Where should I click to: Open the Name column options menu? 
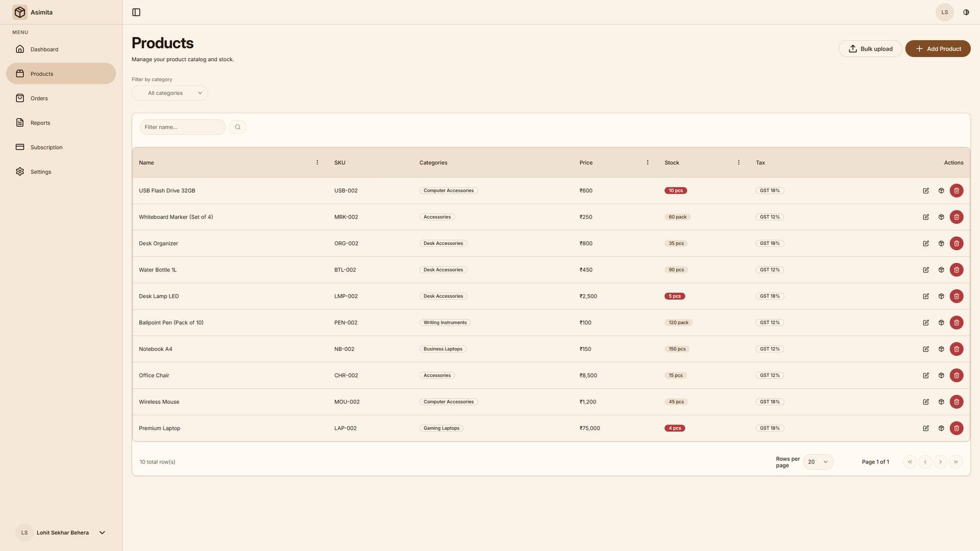click(317, 162)
